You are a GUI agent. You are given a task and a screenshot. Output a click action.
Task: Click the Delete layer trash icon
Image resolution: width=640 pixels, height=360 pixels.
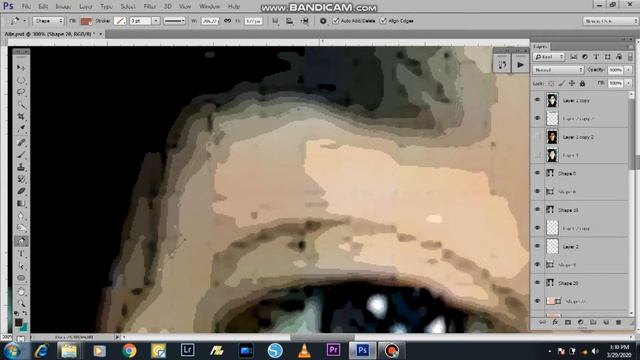618,322
